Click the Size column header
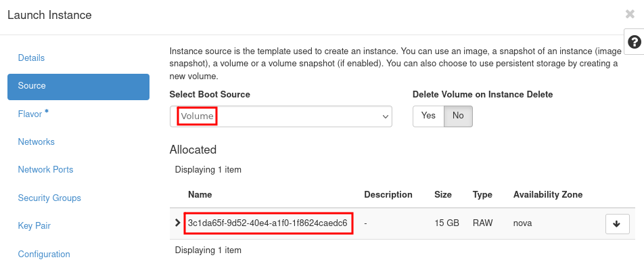 pyautogui.click(x=442, y=194)
